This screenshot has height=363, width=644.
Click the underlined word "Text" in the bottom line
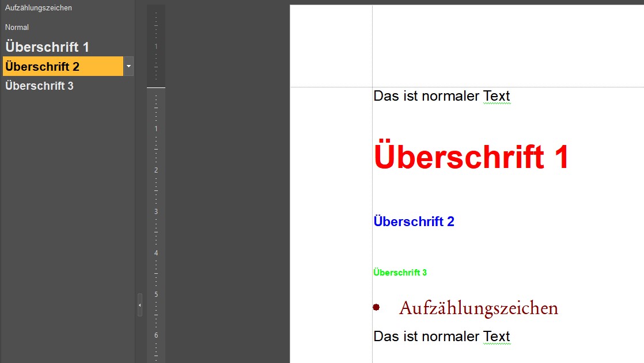[x=497, y=336]
